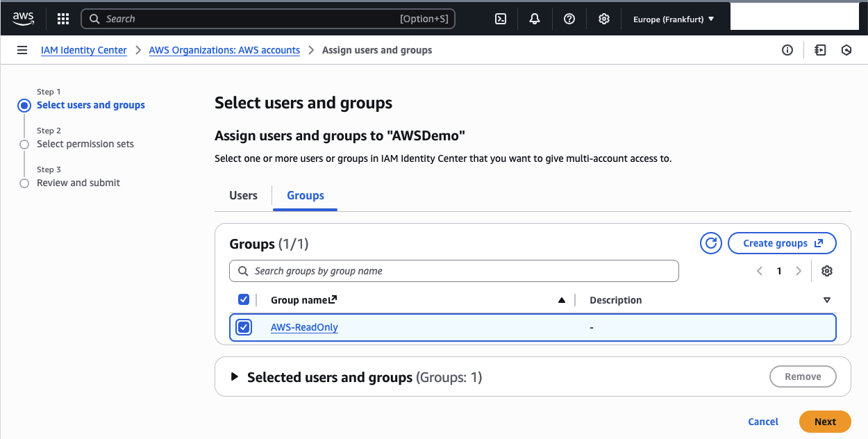Toggle the select-all groups checkbox
The height and width of the screenshot is (439, 868).
[x=244, y=299]
